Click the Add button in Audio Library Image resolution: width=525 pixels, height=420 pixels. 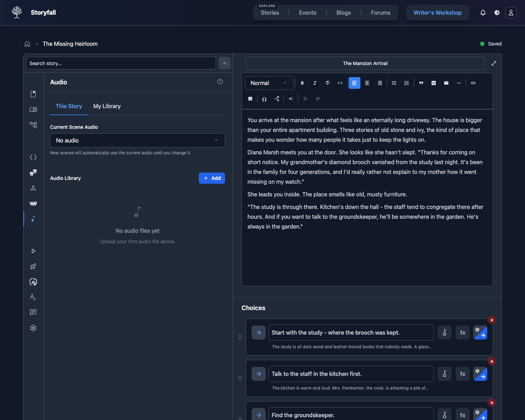tap(212, 178)
